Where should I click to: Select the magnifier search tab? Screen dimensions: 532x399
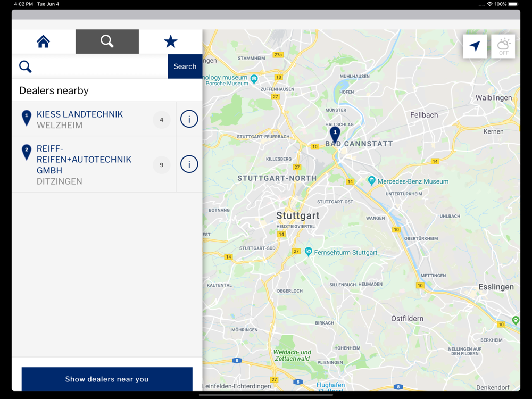pyautogui.click(x=107, y=41)
